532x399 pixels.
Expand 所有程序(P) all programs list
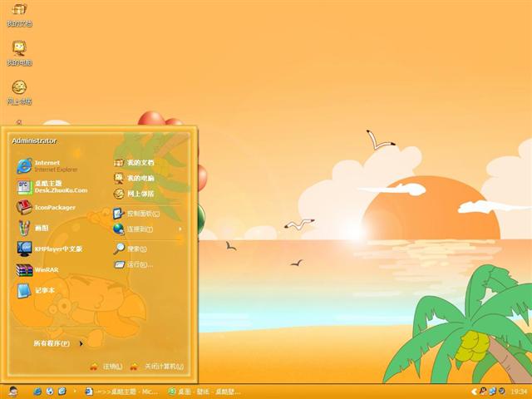pos(58,343)
